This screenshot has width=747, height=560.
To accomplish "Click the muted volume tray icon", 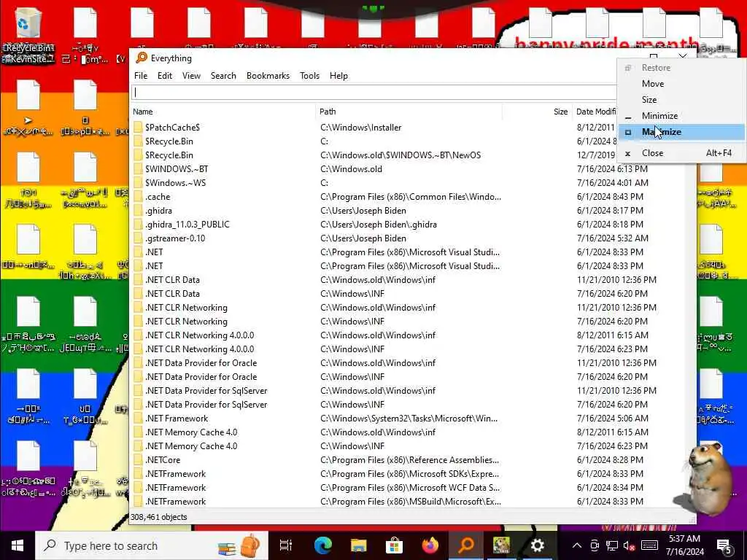I will (629, 545).
